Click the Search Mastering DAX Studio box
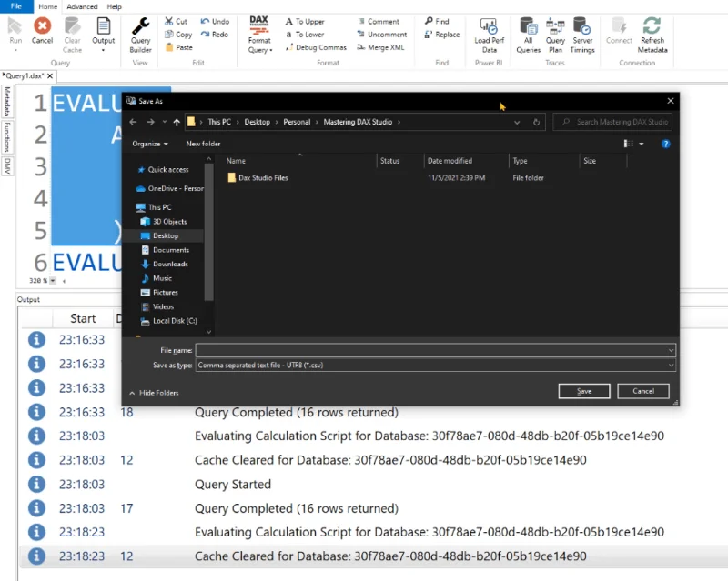728x581 pixels. click(x=612, y=122)
